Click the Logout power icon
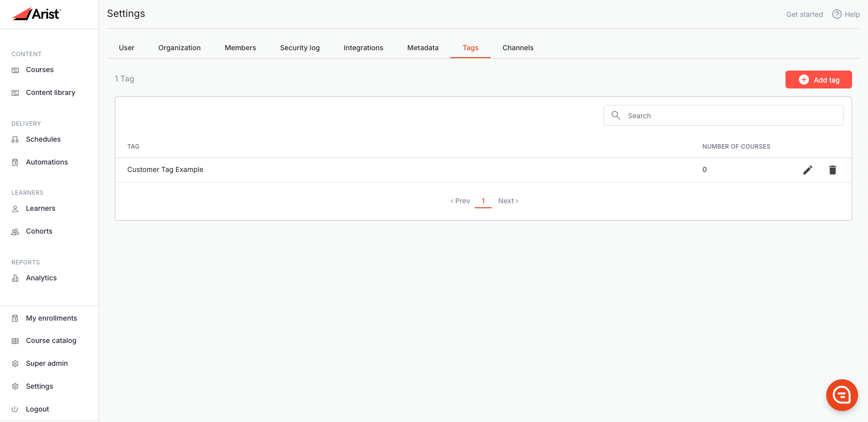This screenshot has height=422, width=868. coord(15,410)
